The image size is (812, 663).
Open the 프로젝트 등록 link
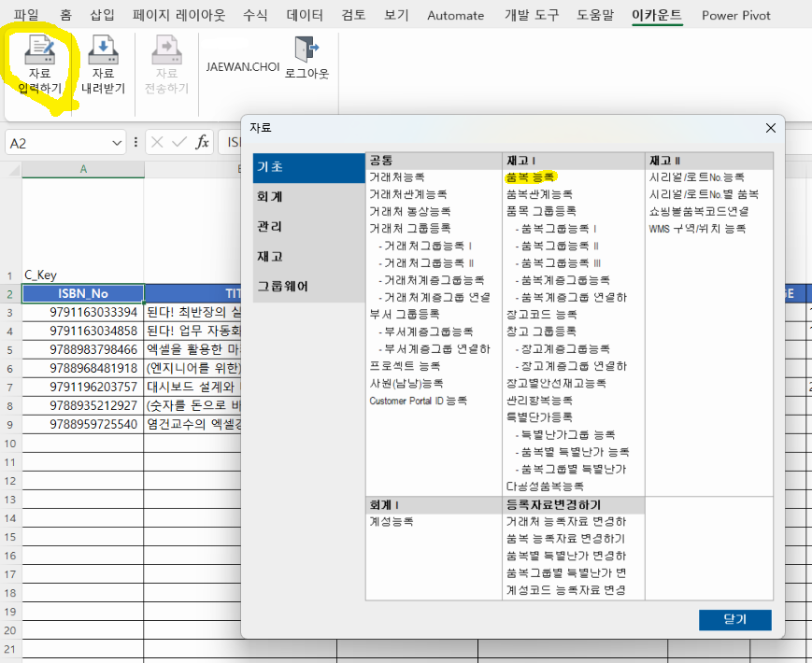pyautogui.click(x=405, y=366)
